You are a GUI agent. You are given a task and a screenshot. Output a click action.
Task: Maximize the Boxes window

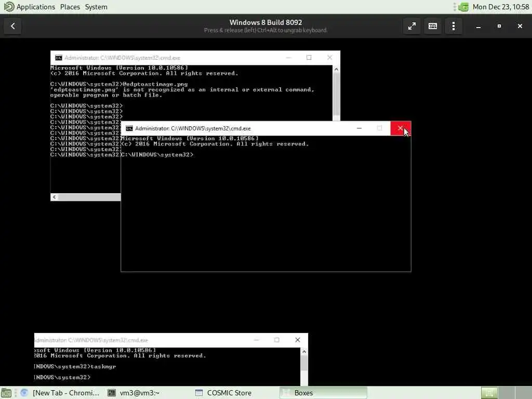tap(499, 26)
